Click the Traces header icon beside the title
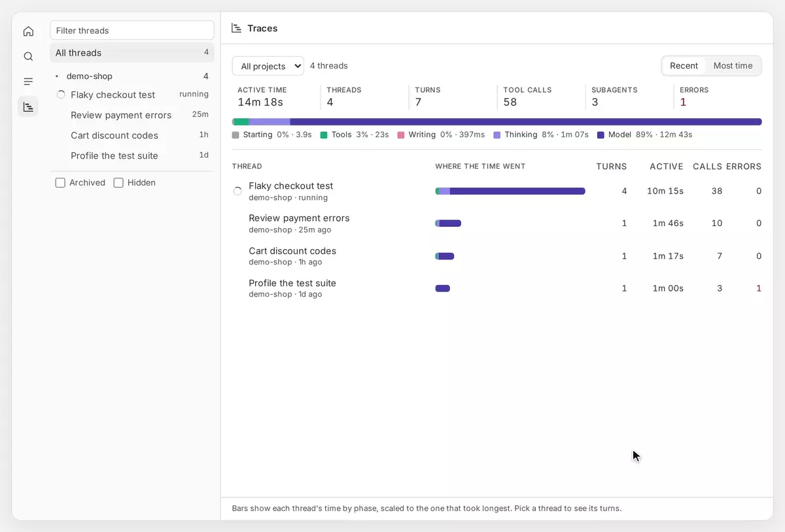 [x=237, y=28]
